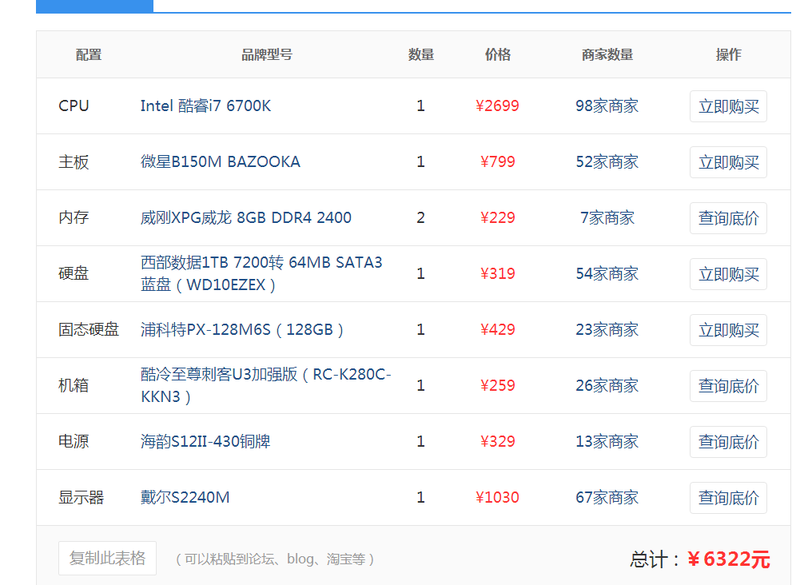Screen dimensions: 800x585
Task: Open 西部数据1TB WD10EZEX hard drive link
Action: click(261, 273)
